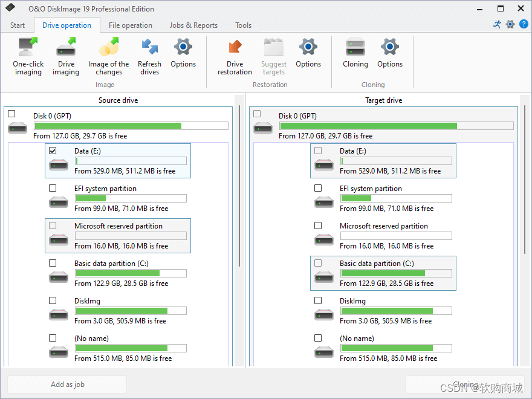Check target (No name) checkbox
532x399 pixels.
coord(318,338)
